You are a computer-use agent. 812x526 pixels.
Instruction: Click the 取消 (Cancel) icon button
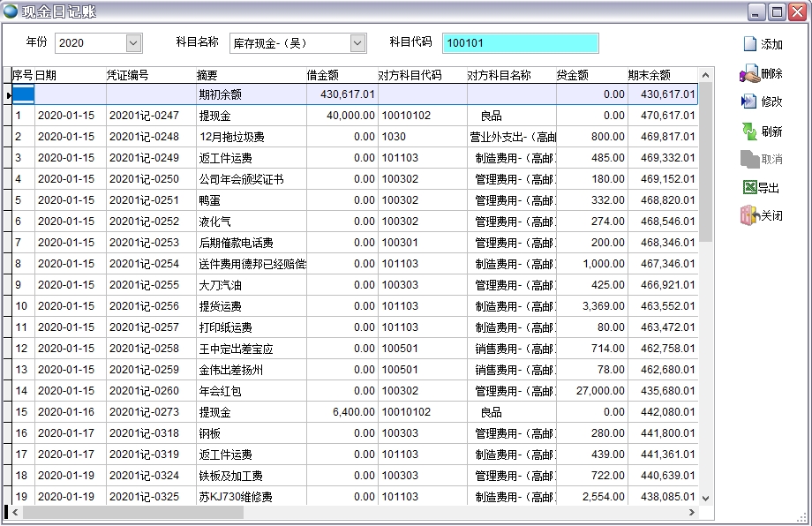point(750,160)
